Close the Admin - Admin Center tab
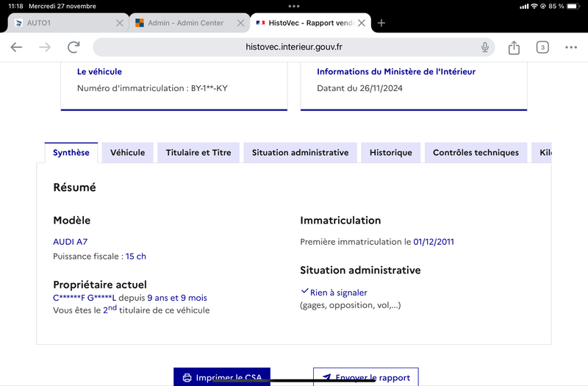 (241, 23)
